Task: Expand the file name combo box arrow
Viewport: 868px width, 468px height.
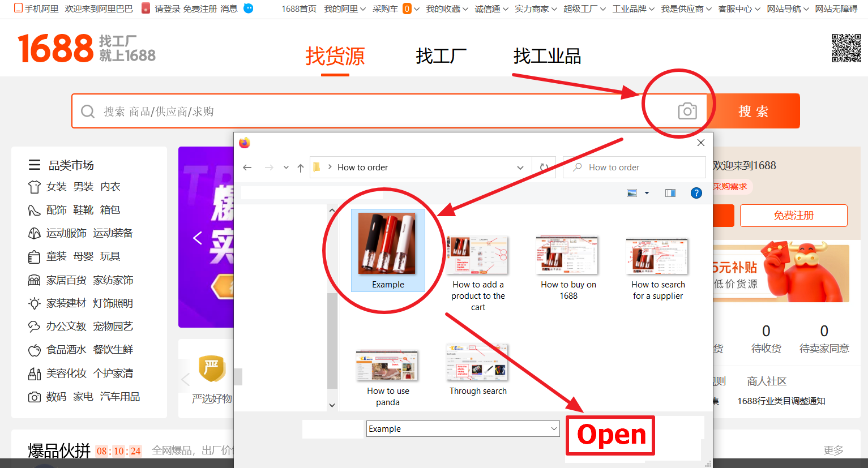Action: [554, 429]
